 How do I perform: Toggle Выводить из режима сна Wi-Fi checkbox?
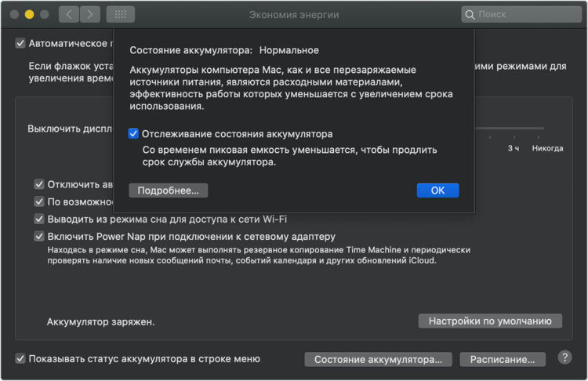coord(39,219)
